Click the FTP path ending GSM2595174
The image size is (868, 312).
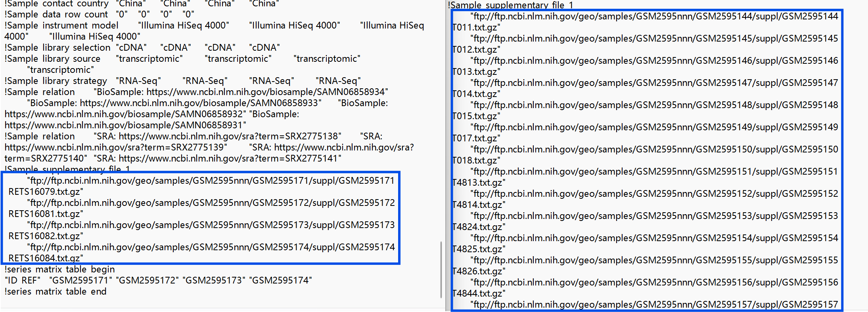pos(212,247)
